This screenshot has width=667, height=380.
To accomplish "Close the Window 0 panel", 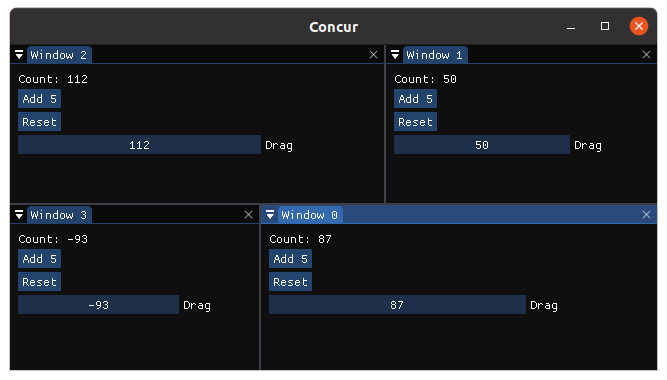I will tap(646, 214).
